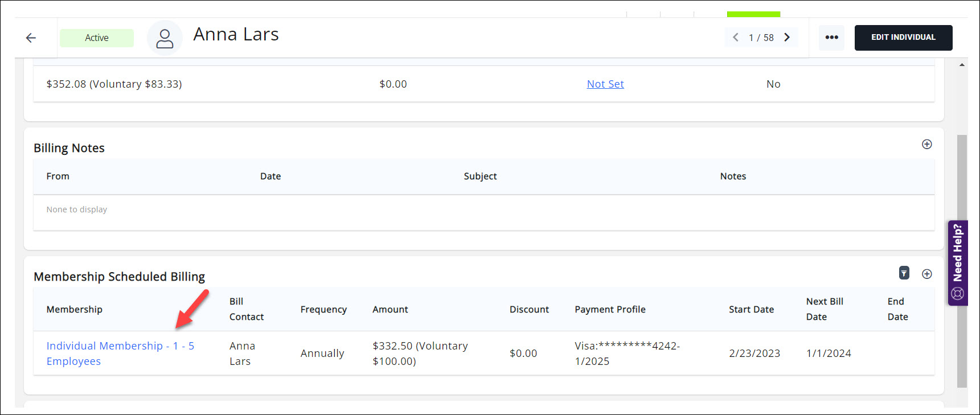The image size is (980, 415).
Task: Click the Subject column header in Billing Notes
Action: 480,176
